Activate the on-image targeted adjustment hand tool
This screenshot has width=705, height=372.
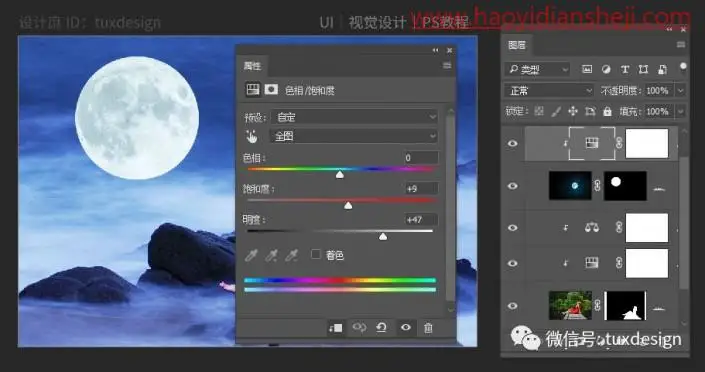pyautogui.click(x=252, y=136)
